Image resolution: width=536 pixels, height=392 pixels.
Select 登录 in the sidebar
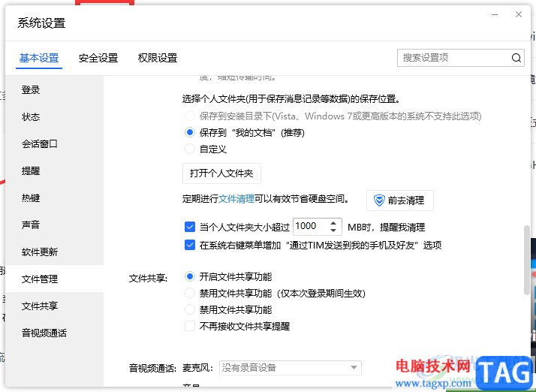click(x=54, y=90)
